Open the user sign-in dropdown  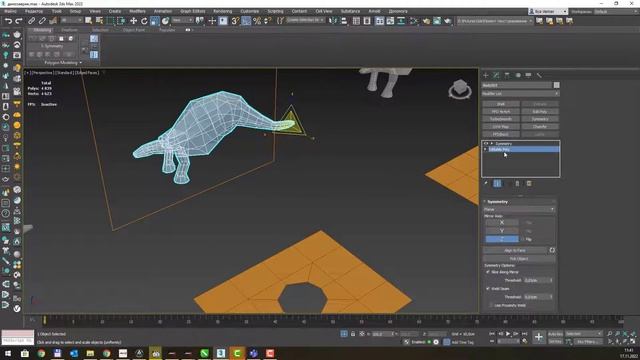[547, 11]
